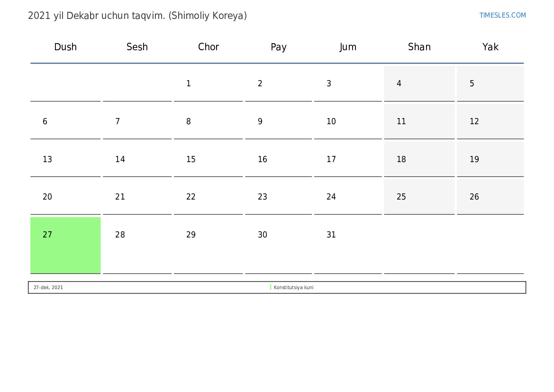Click the 27-dek, 2021 legend date

tap(48, 287)
